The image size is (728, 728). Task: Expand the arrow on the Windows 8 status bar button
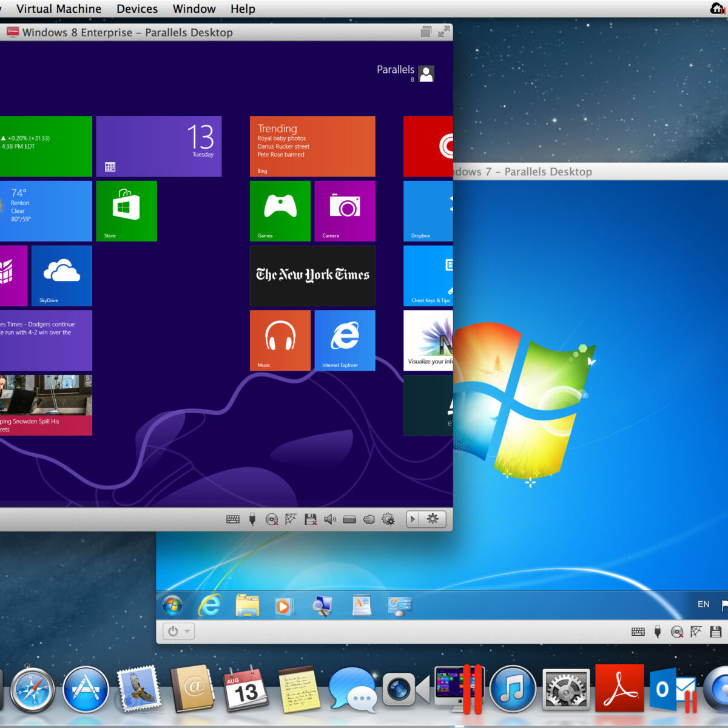[x=413, y=519]
